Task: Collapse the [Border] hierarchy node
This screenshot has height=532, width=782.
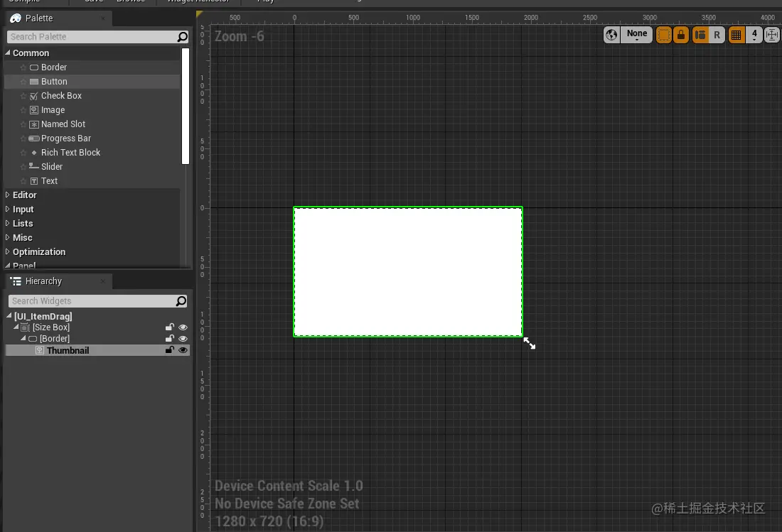Action: click(x=23, y=338)
